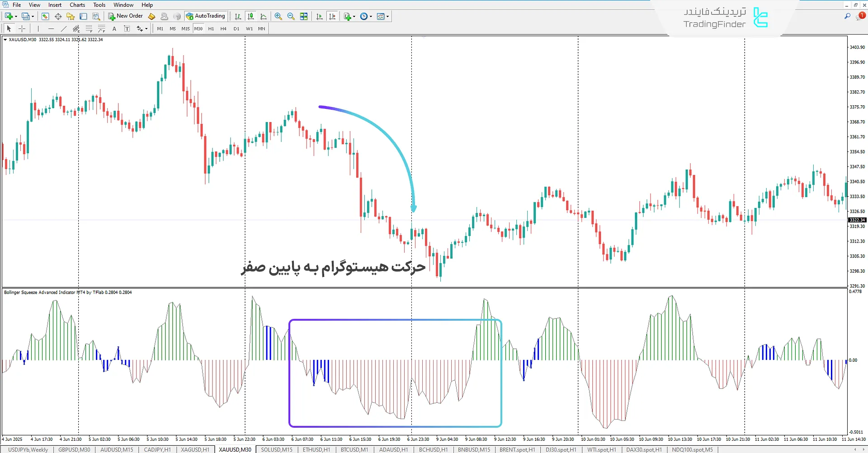Toggle chart Auto Scroll
This screenshot has width=868, height=453.
[x=320, y=16]
